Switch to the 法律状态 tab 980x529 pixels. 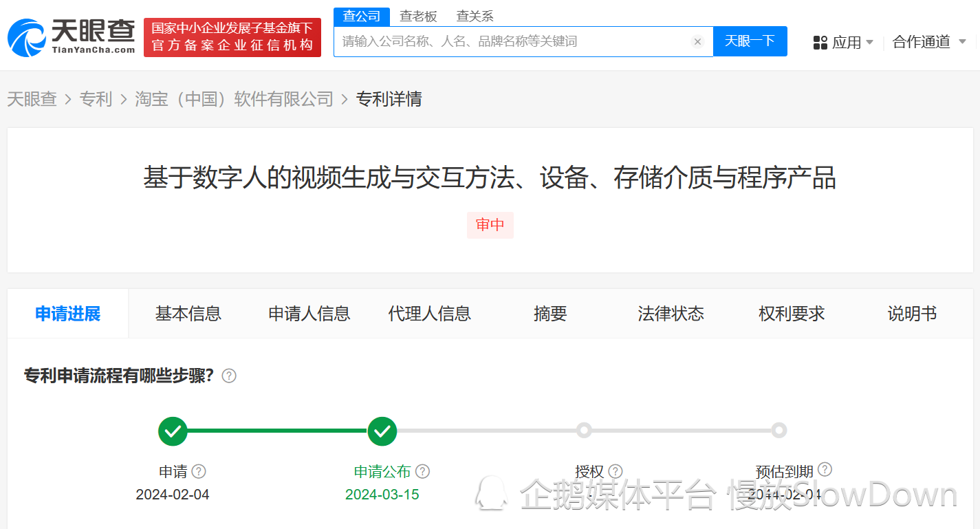tap(671, 314)
